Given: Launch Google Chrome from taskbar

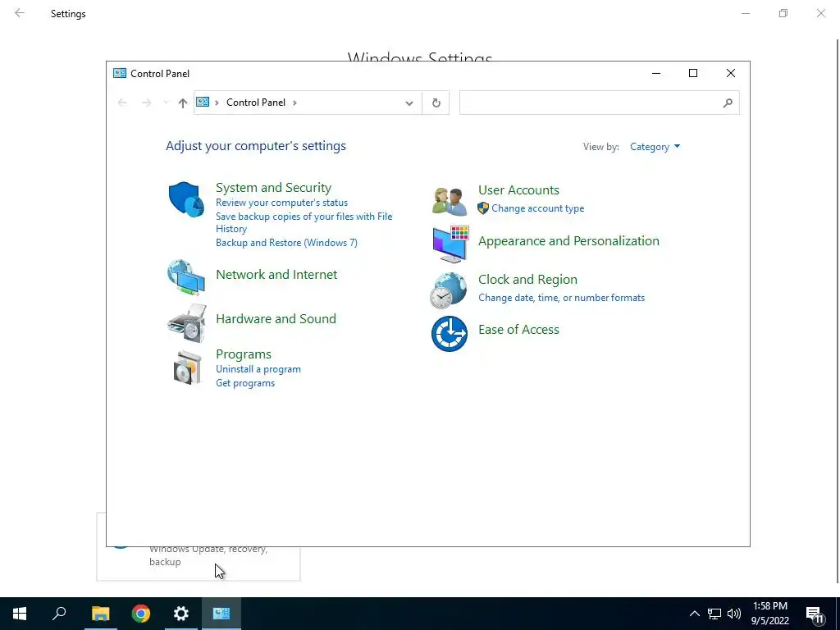Looking at the screenshot, I should point(141,614).
